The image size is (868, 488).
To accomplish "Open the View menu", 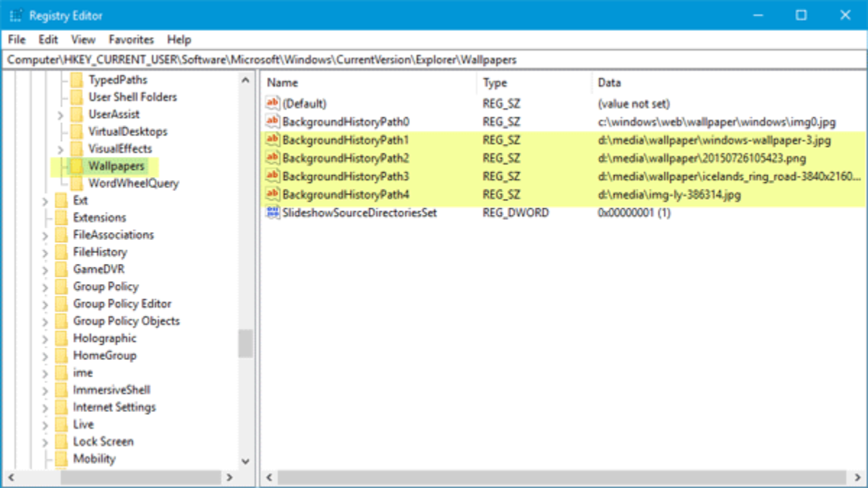I will [83, 40].
